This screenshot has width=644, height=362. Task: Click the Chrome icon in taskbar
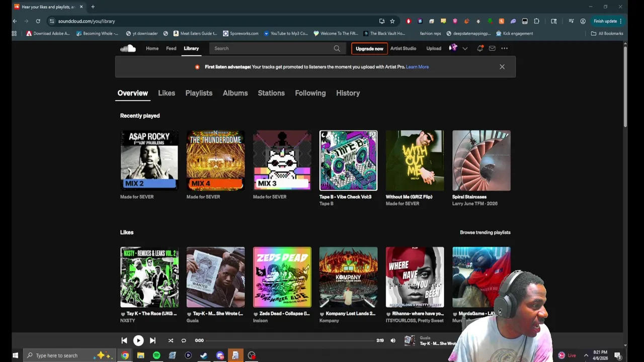pos(125,355)
